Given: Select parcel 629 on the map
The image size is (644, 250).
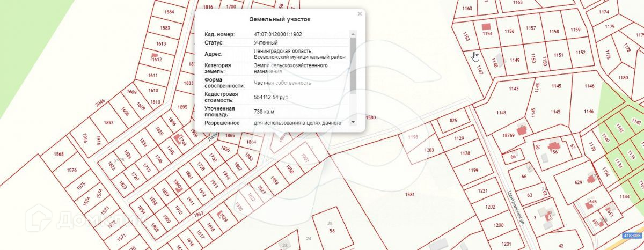Looking at the screenshot, I should pos(578,183).
